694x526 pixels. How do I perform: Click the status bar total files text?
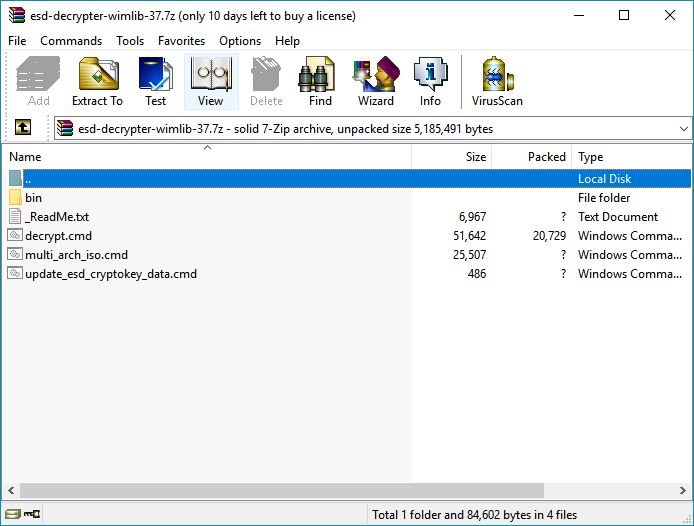coord(474,514)
